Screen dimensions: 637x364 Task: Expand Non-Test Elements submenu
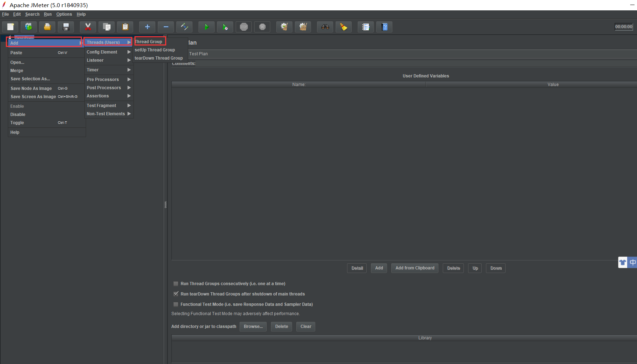pyautogui.click(x=109, y=114)
